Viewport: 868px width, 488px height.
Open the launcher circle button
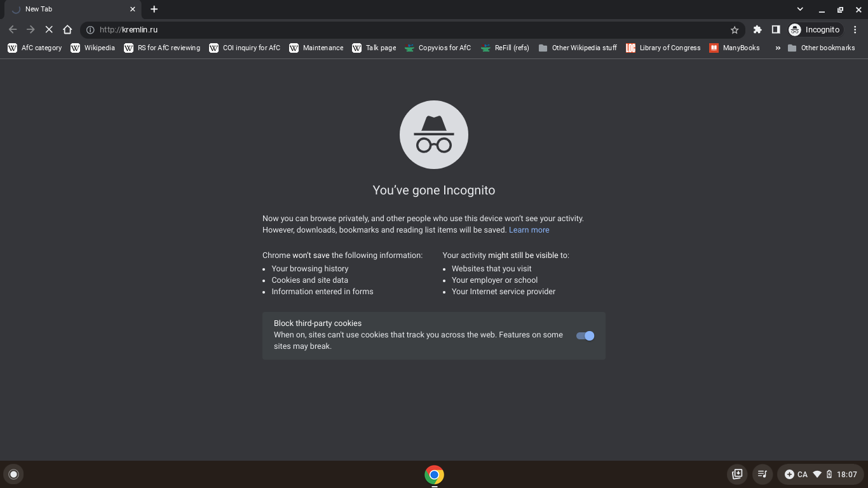tap(13, 474)
